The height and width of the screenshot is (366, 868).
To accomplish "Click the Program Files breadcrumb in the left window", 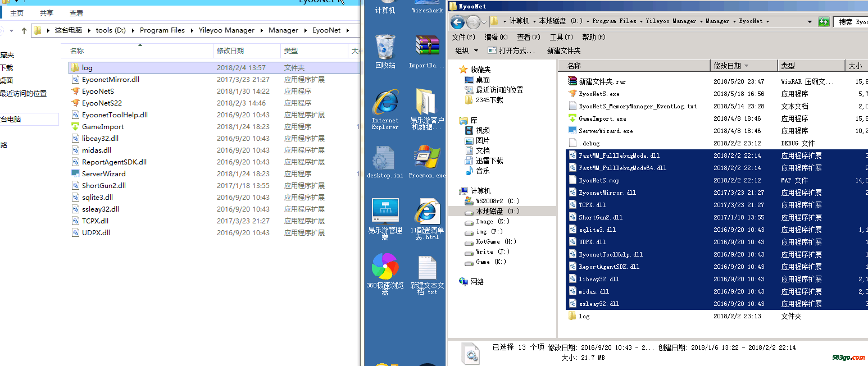I will (x=162, y=30).
